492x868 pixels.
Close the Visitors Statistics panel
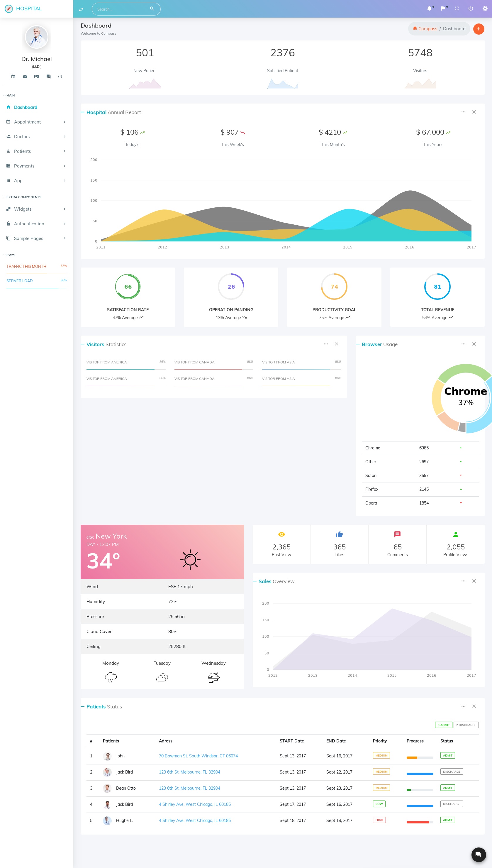click(337, 344)
